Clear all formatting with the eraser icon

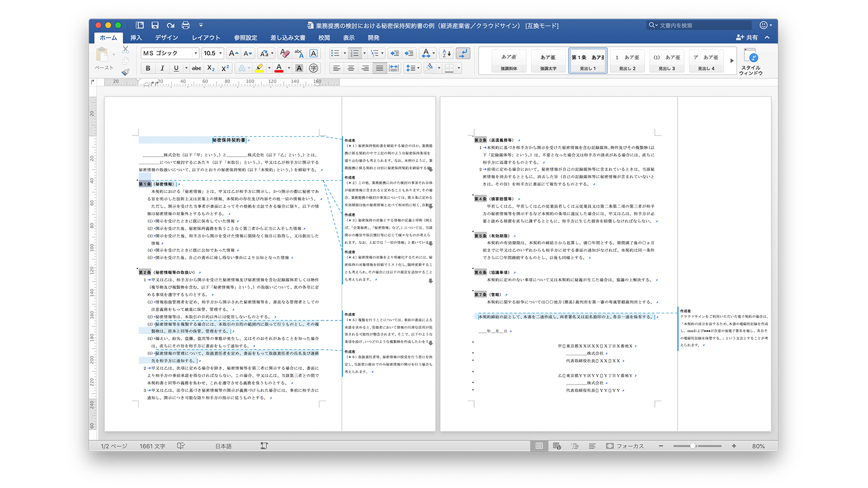[x=284, y=53]
